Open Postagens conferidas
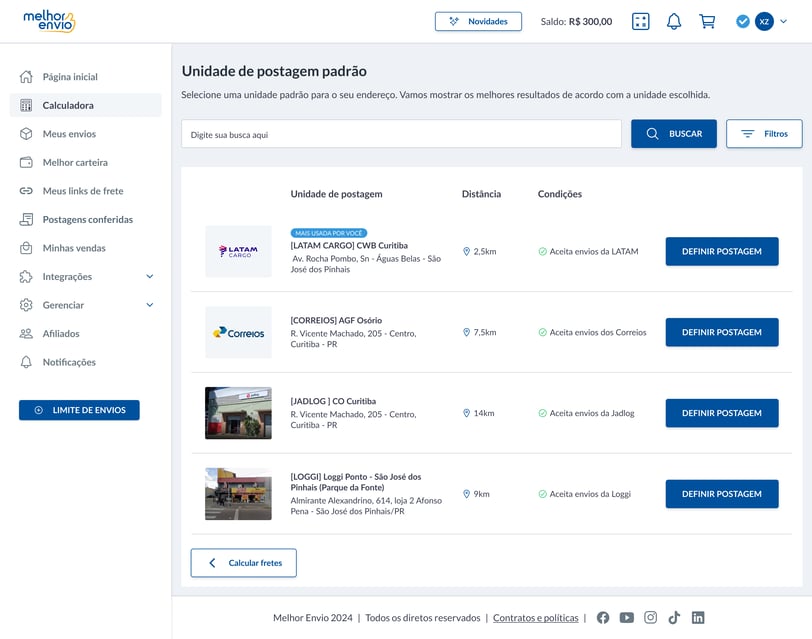 pos(88,220)
